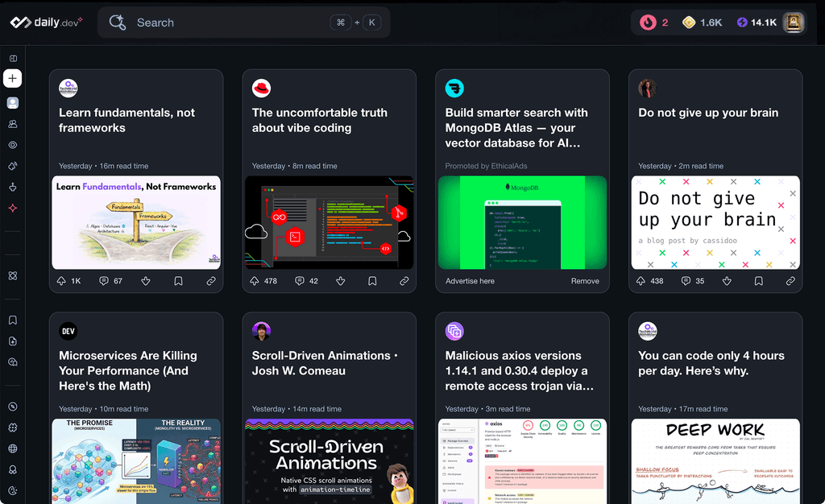Click the green MongoDB ad image

click(522, 222)
